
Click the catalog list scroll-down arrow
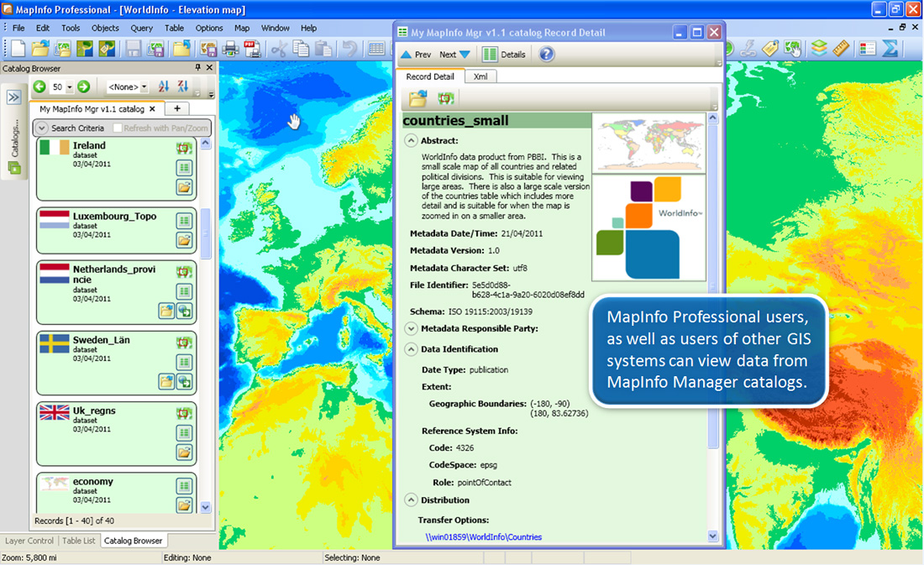(x=206, y=507)
